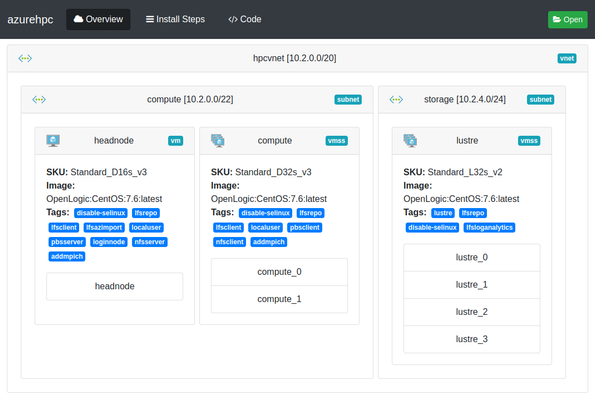Select the lustre_2 instance row
595x400 pixels.
coord(472,312)
